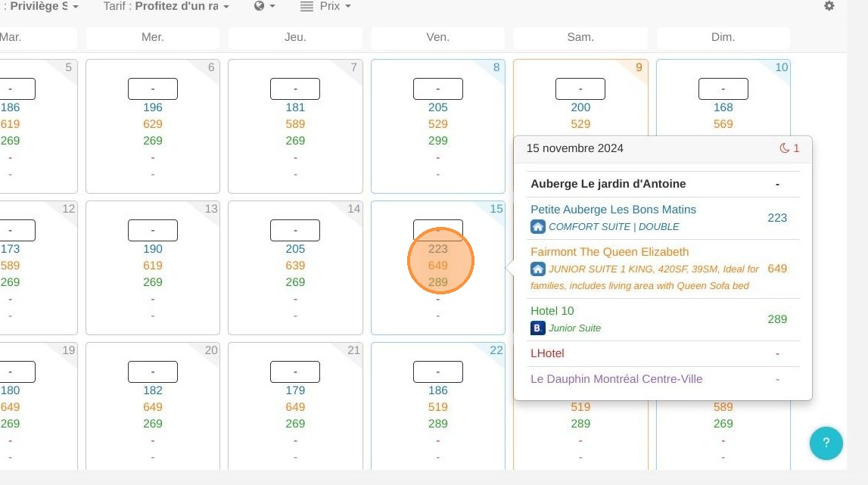This screenshot has width=868, height=485.
Task: Click the price input on day 10
Action: (x=723, y=89)
